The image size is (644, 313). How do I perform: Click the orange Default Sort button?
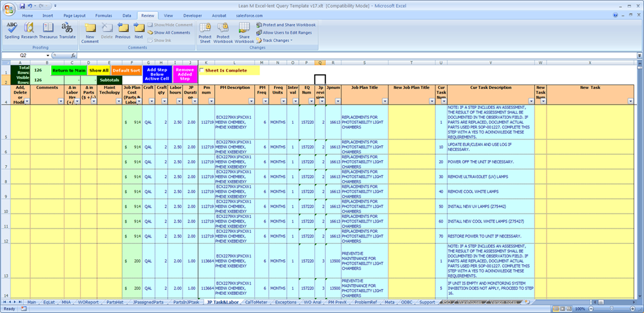pos(126,70)
